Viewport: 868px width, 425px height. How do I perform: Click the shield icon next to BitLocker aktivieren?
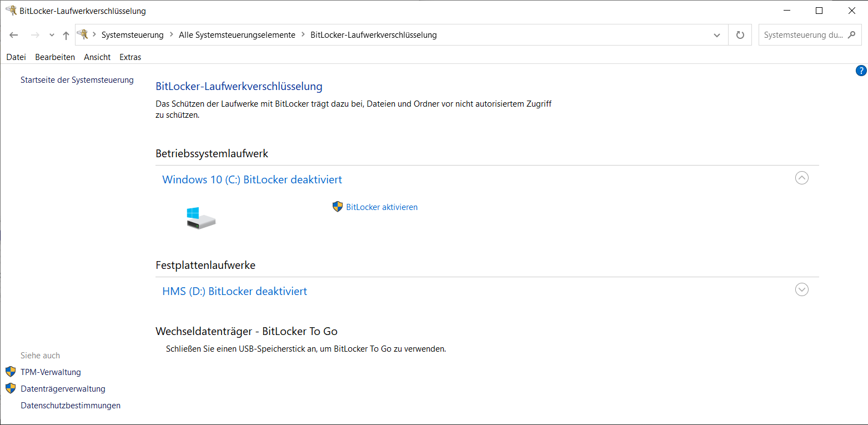click(x=338, y=207)
